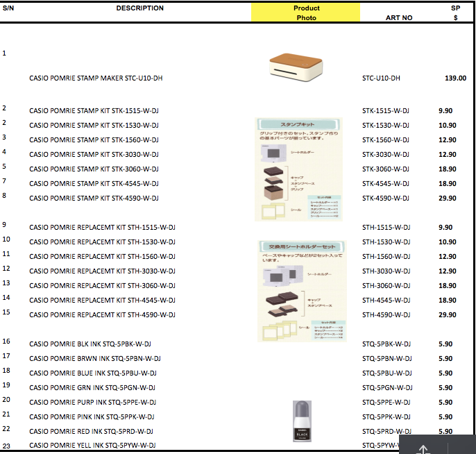Click art number cell STK-4545-W-DJ
This screenshot has width=476, height=454.
coord(386,183)
